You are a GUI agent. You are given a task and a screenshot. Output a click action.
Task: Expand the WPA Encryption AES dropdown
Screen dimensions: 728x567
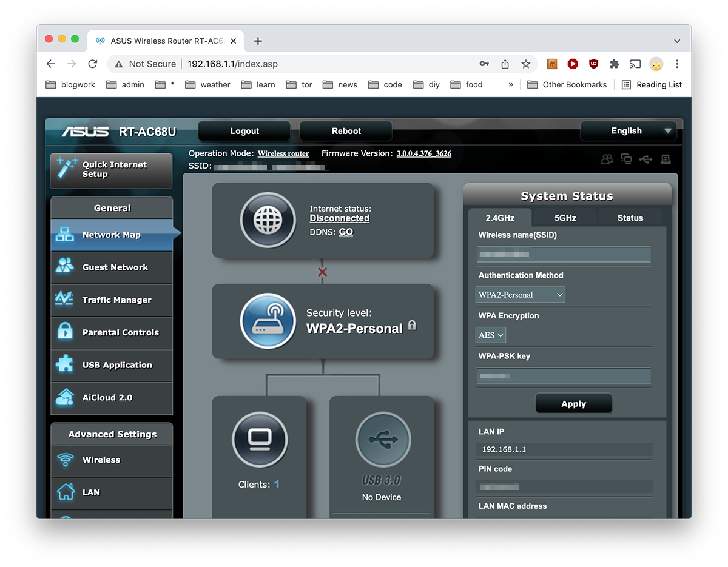491,335
